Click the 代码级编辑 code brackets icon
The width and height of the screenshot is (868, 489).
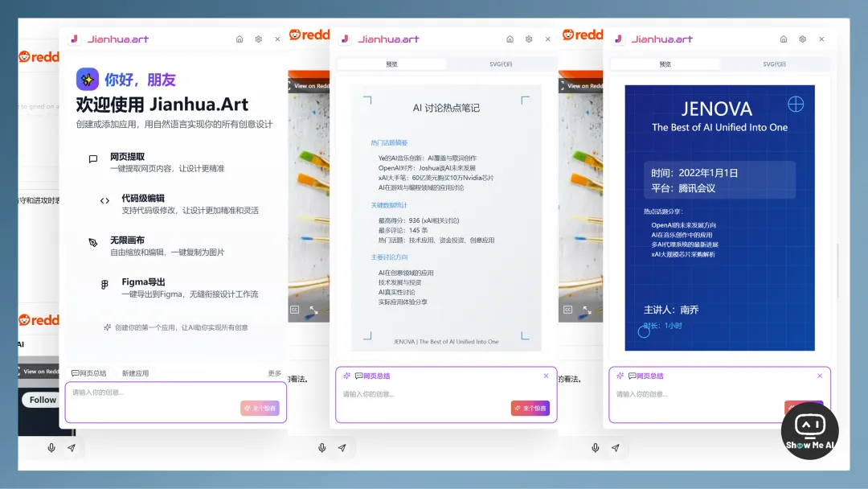(x=104, y=201)
